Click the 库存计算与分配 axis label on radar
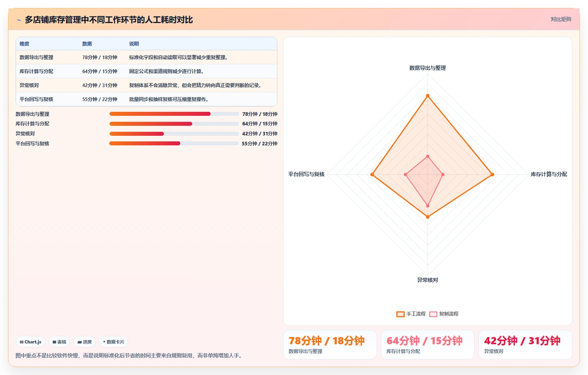Image resolution: width=588 pixels, height=375 pixels. (x=549, y=175)
